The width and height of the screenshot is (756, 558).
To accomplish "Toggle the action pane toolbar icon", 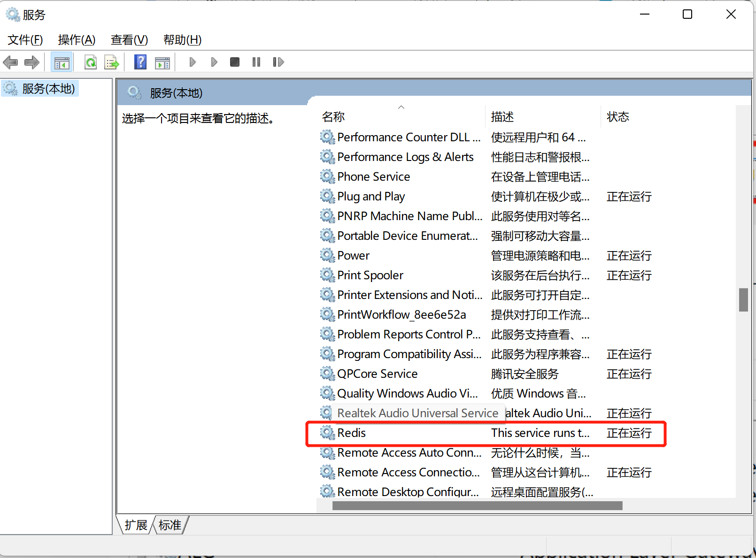I will tap(162, 62).
